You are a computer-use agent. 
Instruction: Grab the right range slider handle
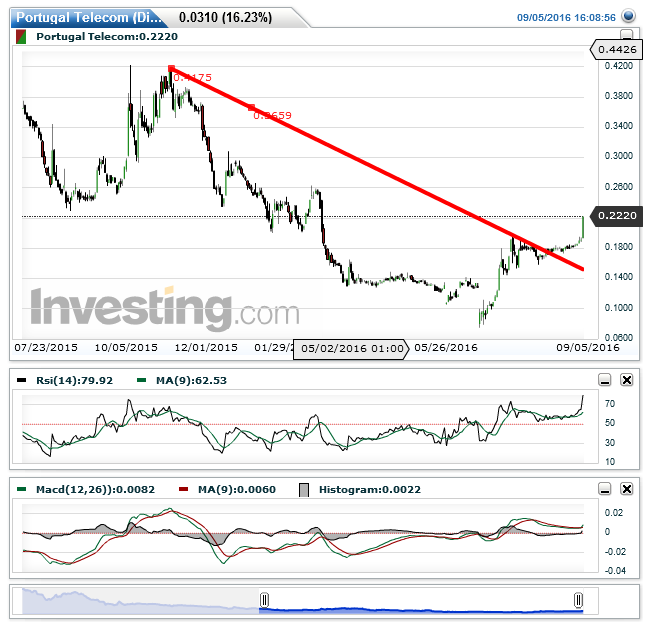pyautogui.click(x=578, y=600)
